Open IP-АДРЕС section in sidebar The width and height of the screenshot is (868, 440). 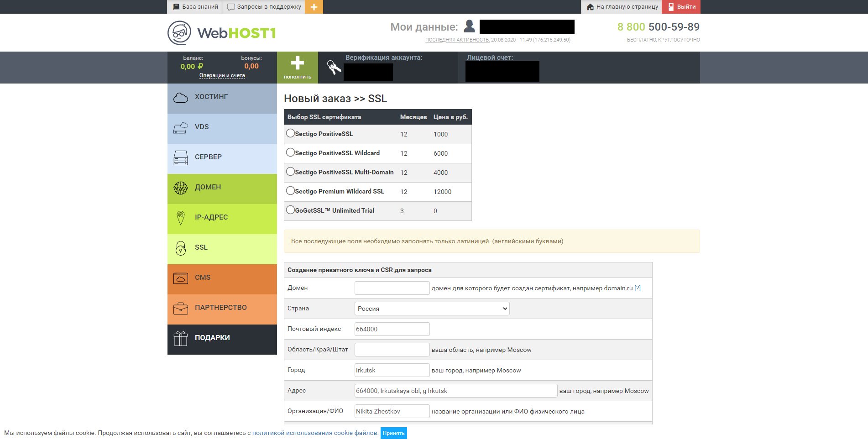(x=222, y=219)
